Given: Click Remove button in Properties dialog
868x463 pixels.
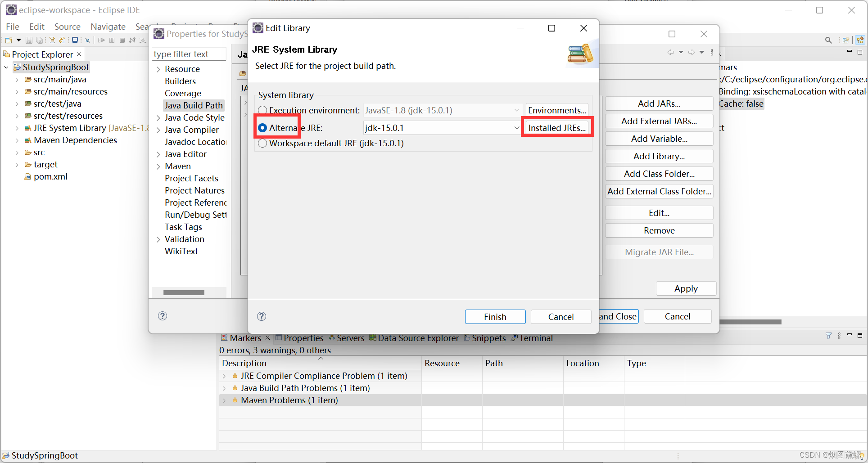Looking at the screenshot, I should pyautogui.click(x=659, y=230).
